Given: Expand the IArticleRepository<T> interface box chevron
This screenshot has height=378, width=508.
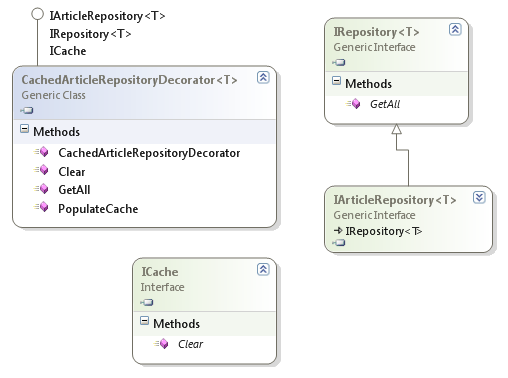Looking at the screenshot, I should [x=479, y=198].
